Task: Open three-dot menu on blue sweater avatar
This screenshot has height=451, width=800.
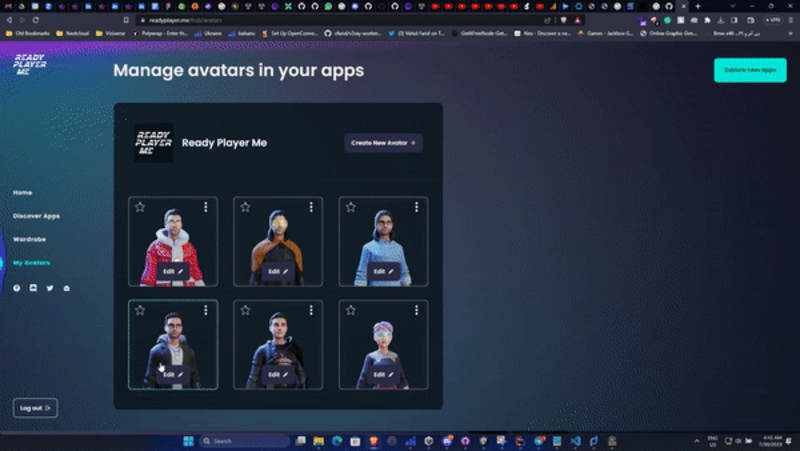Action: [x=416, y=207]
